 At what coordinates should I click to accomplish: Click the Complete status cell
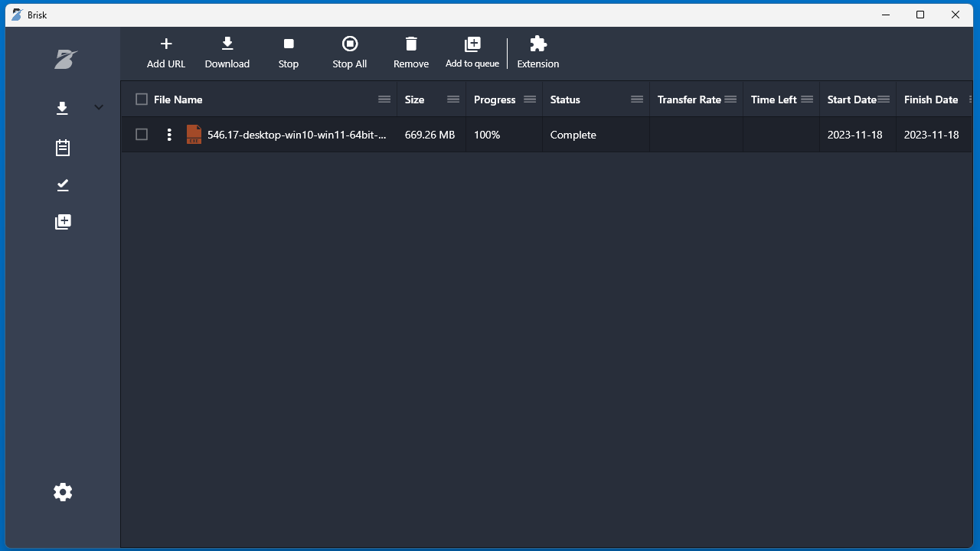(573, 135)
